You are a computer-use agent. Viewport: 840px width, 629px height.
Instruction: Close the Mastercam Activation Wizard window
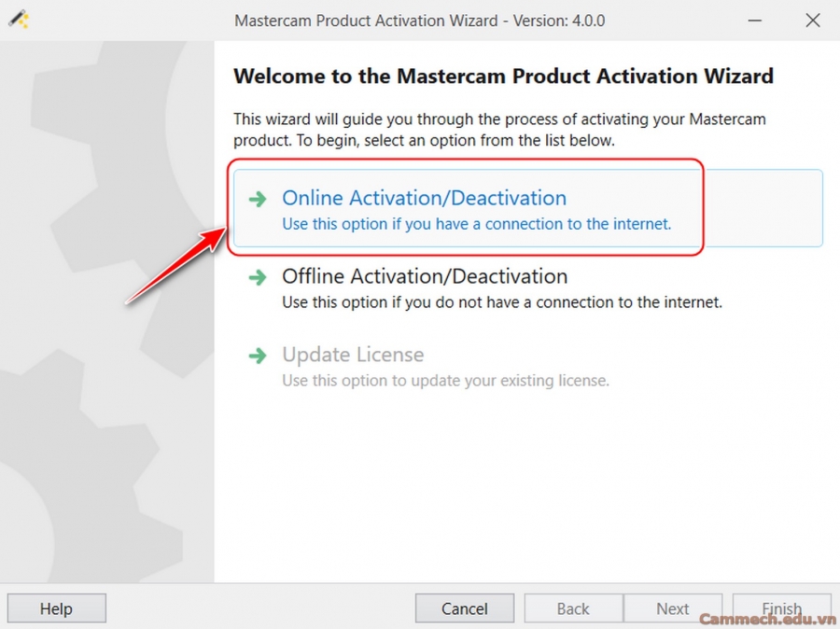click(813, 20)
